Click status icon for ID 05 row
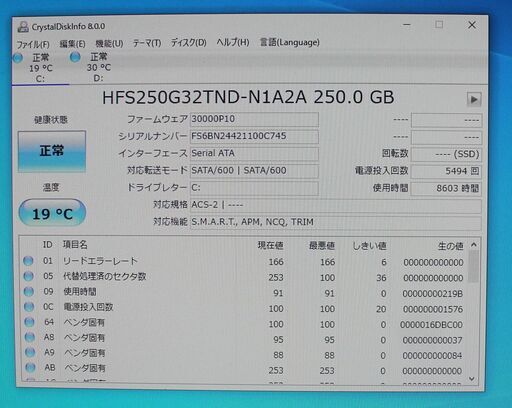Screen dimensions: 512x408 click(x=29, y=276)
